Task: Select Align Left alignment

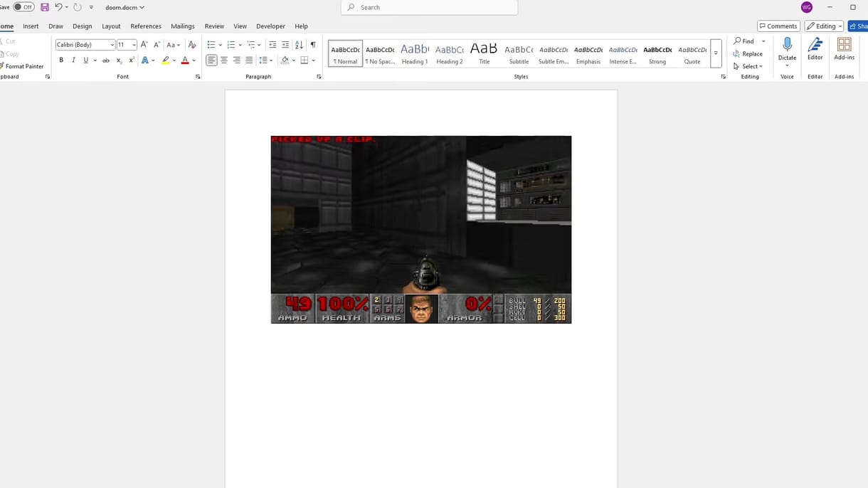Action: (211, 60)
